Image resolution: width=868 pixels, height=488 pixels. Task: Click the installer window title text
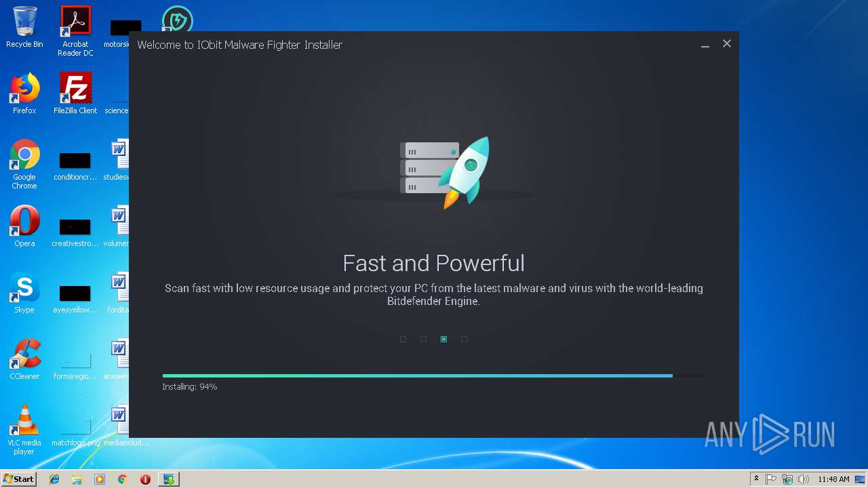coord(240,45)
